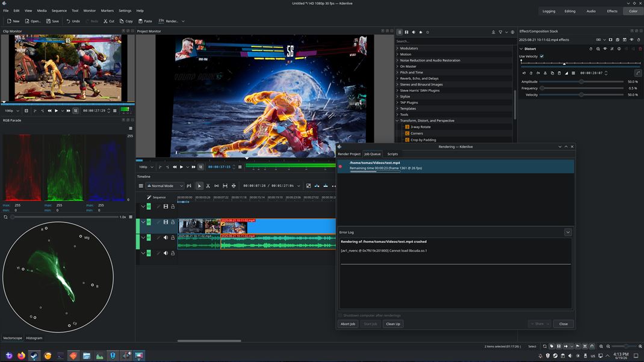This screenshot has width=644, height=362.
Task: Switch to the Scripts tab in Rendering
Action: [x=392, y=154]
